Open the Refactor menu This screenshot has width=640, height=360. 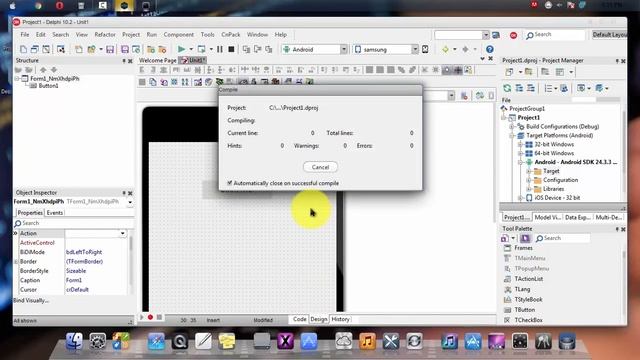pos(105,35)
